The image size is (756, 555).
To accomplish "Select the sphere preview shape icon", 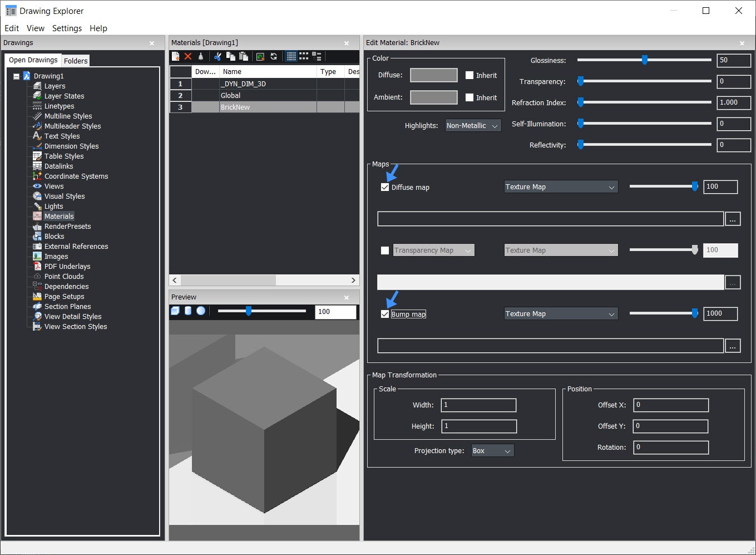I will (201, 311).
